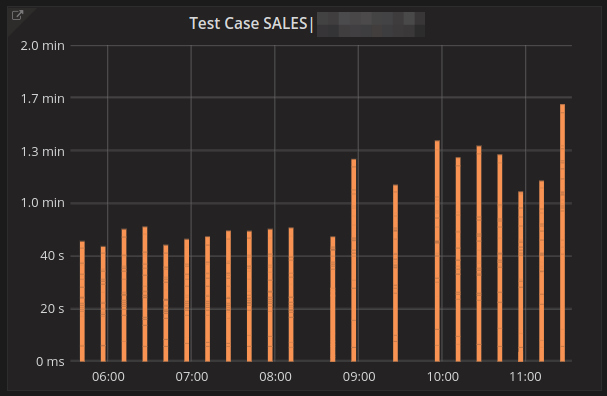Select the bar right after the 08:00 gridline
Image resolution: width=607 pixels, height=396 pixels.
(291, 295)
